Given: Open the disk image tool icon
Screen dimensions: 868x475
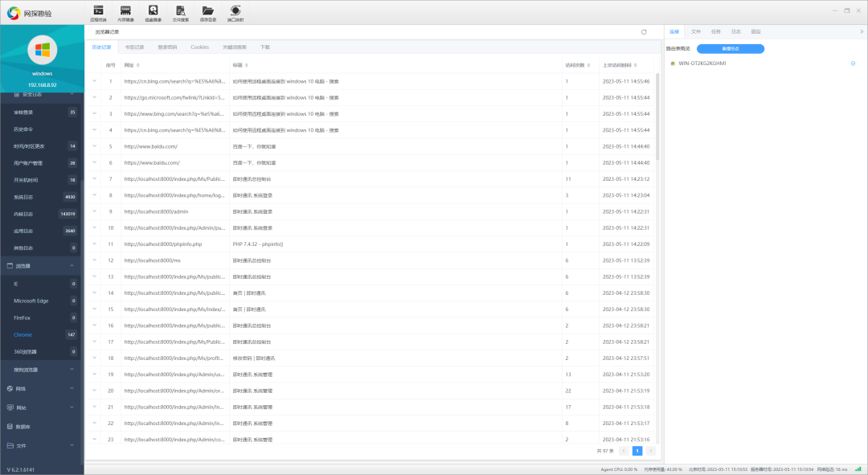Looking at the screenshot, I should click(154, 10).
